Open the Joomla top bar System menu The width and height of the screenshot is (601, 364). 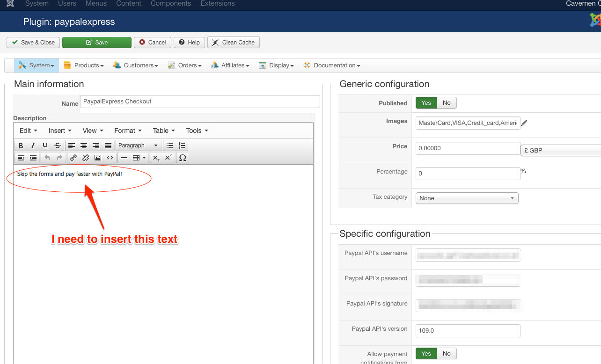[37, 3]
